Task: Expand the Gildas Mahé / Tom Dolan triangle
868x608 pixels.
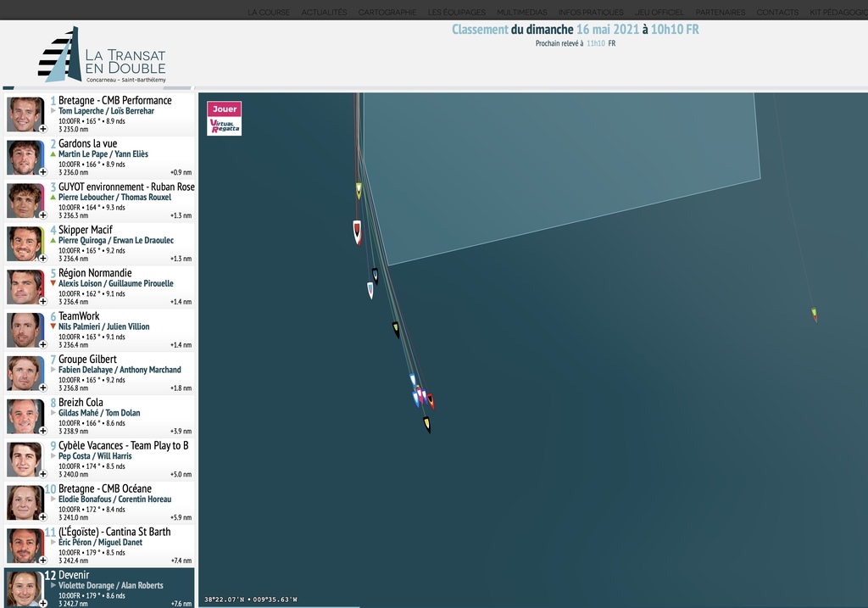Action: click(x=53, y=412)
